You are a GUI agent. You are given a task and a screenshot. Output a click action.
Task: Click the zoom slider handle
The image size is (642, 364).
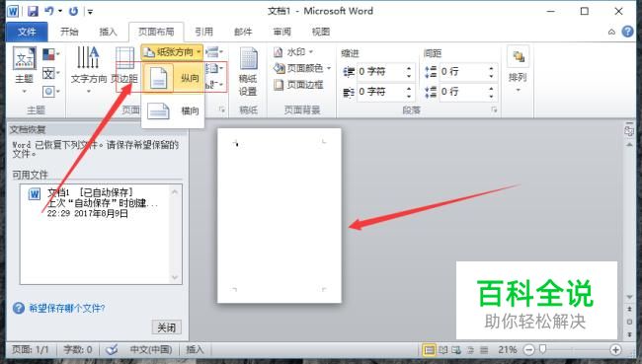pos(543,349)
